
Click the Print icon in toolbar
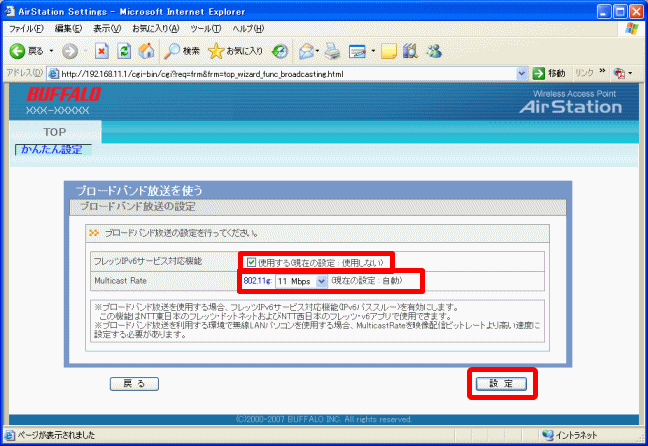pos(333,50)
